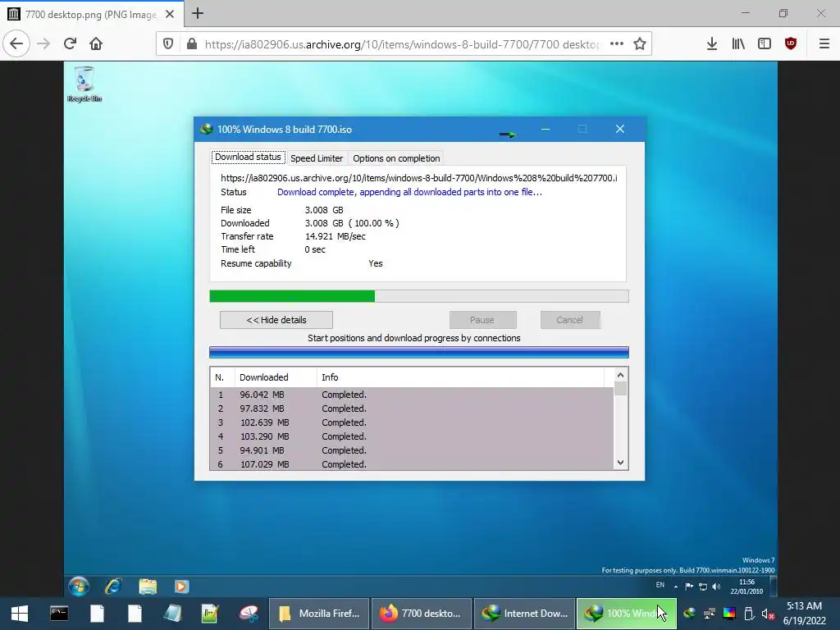Go to the Firefox home page
Image resolution: width=840 pixels, height=630 pixels.
coord(96,43)
